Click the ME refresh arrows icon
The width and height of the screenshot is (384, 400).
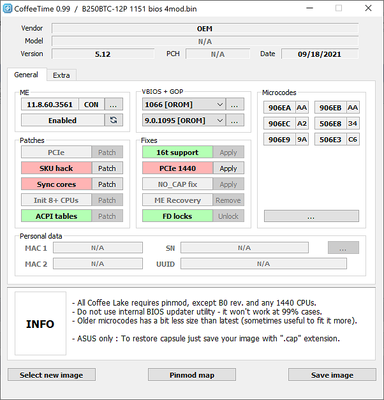(114, 120)
